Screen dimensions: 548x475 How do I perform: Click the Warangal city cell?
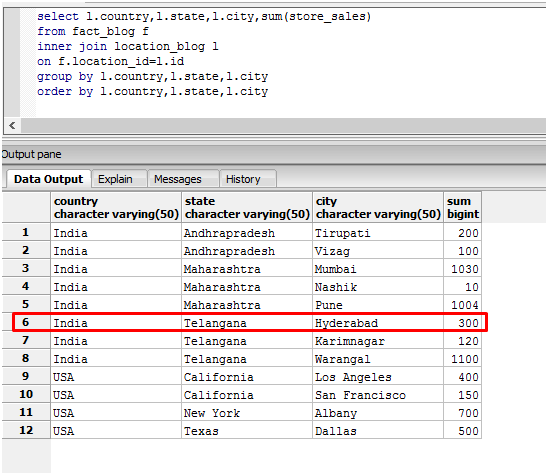378,358
